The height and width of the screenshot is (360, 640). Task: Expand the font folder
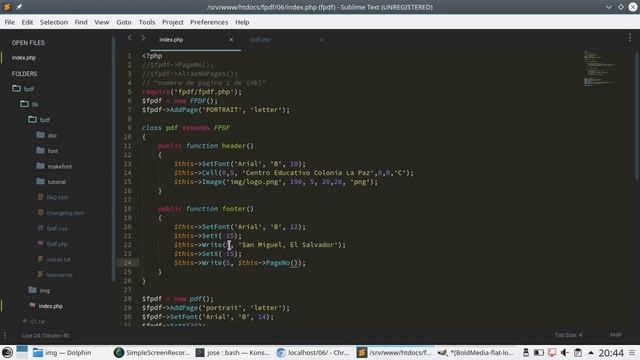click(47, 151)
